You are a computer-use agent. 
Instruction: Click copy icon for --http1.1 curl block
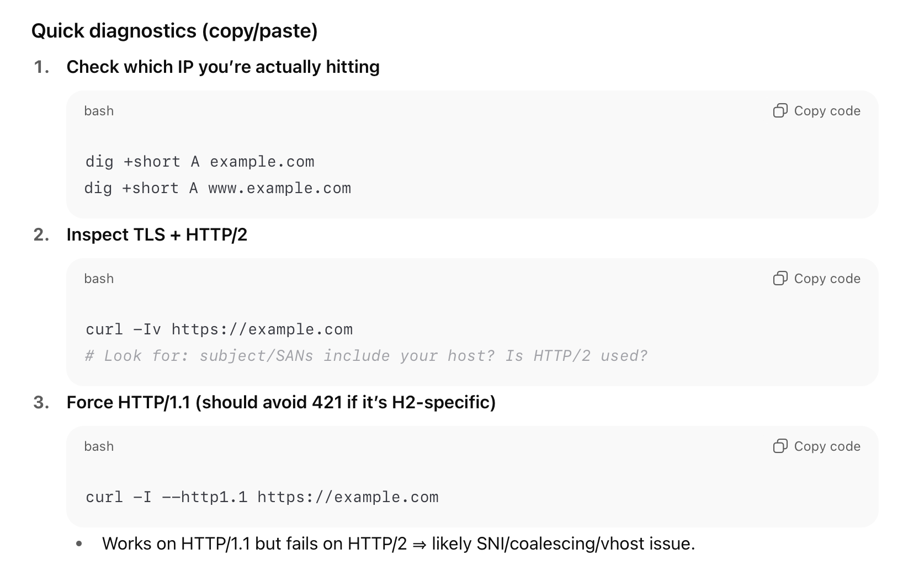[780, 446]
